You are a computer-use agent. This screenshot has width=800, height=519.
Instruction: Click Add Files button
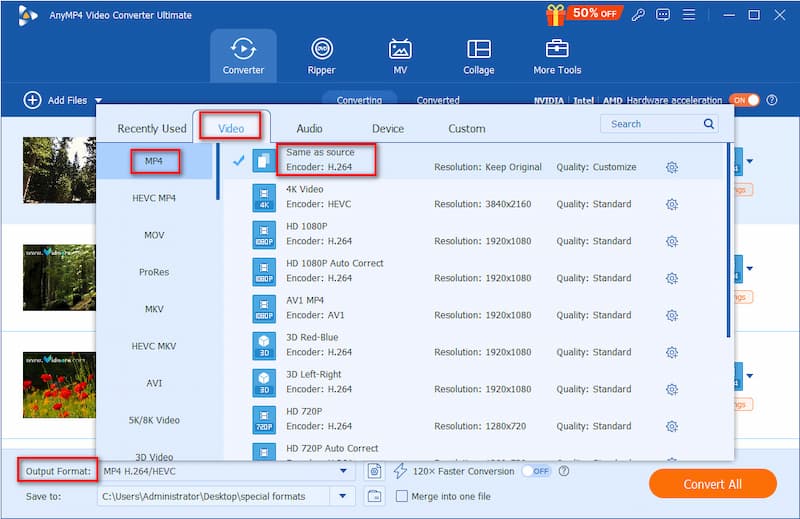pos(56,100)
